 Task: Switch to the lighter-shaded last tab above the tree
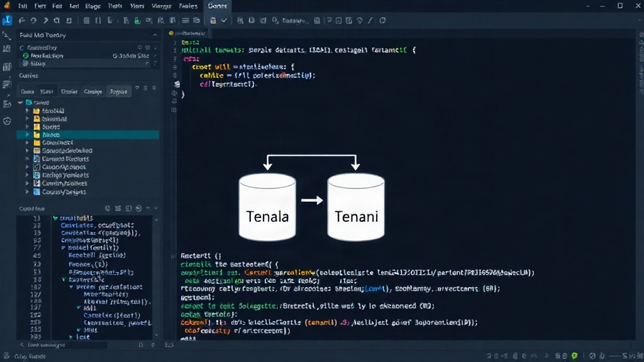point(118,92)
